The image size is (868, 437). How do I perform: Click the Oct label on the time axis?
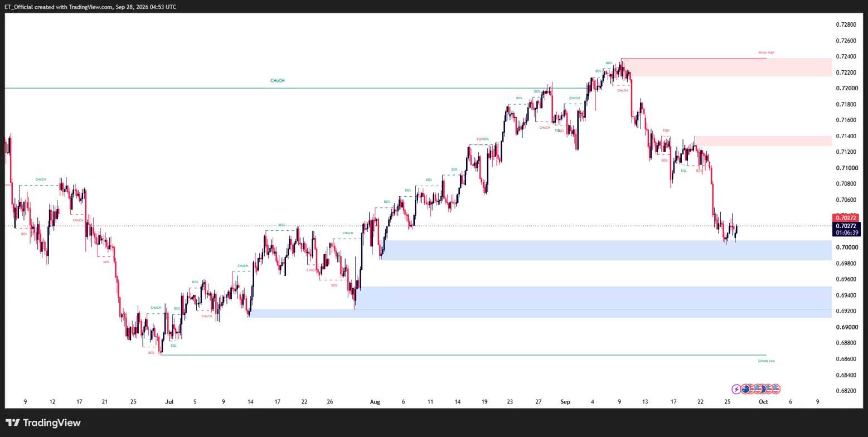763,401
